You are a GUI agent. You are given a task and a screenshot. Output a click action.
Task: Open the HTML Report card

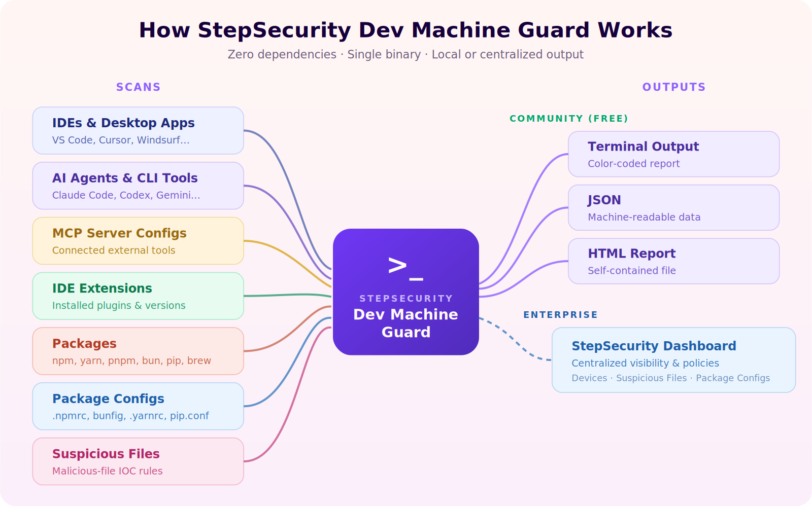673,261
